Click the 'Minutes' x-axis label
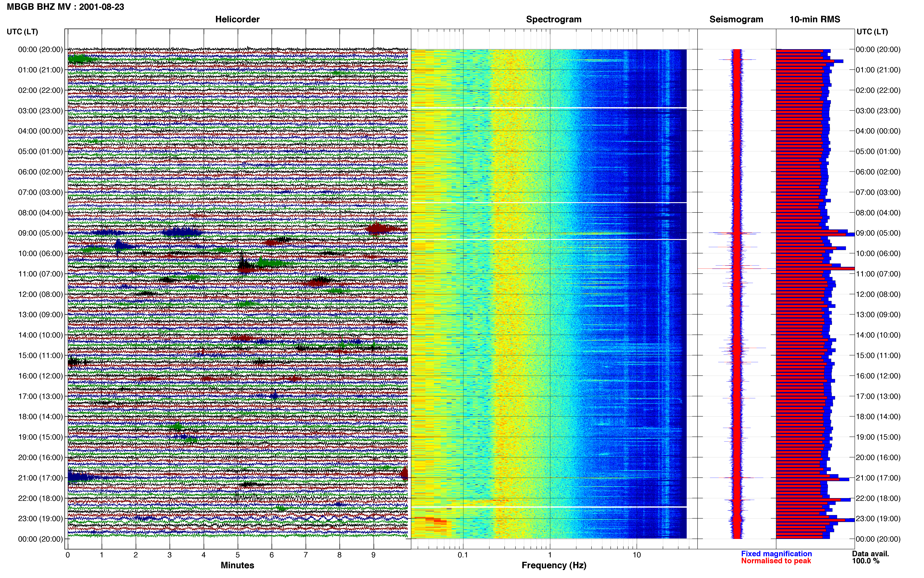Screen dimensions: 924x578 [237, 565]
